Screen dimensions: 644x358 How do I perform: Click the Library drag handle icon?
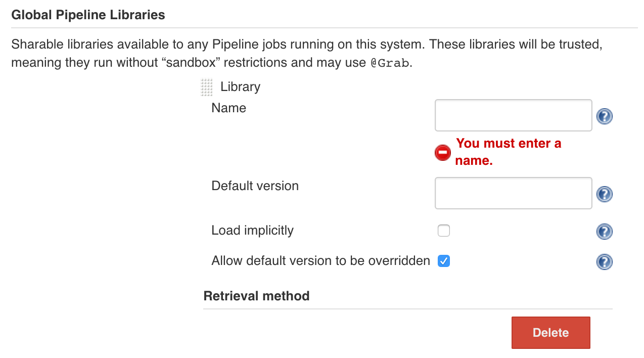point(206,87)
